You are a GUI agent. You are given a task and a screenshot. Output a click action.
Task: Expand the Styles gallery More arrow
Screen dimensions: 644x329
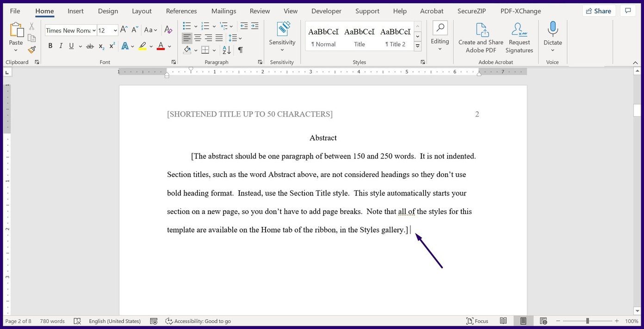click(418, 46)
